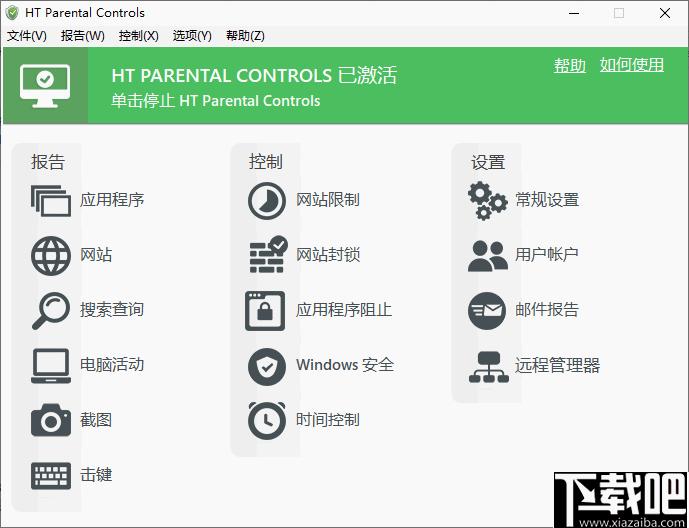689x528 pixels.
Task: Click the 网站封锁 label
Action: click(x=328, y=255)
